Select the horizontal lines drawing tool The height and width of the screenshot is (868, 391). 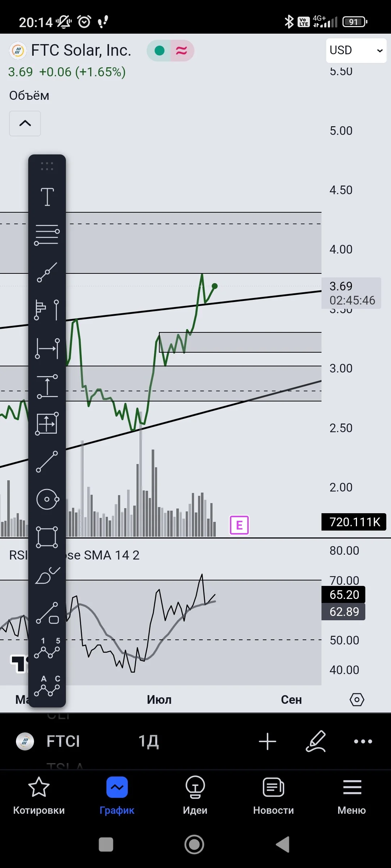click(47, 235)
